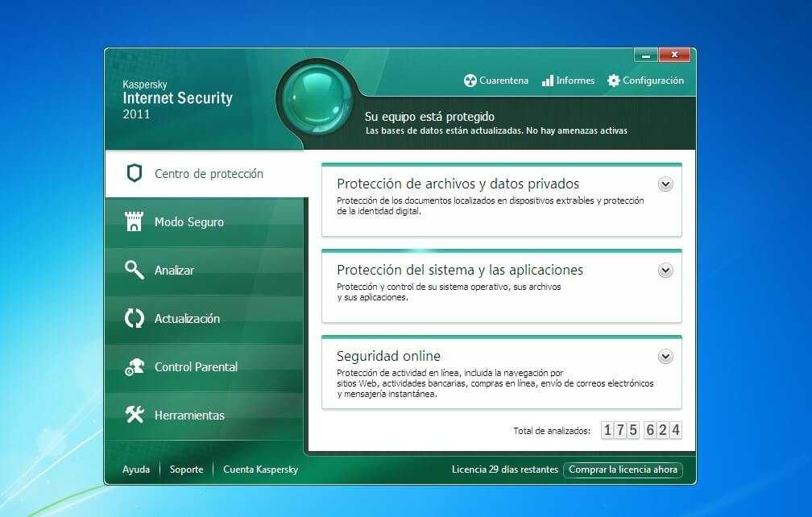
Task: Select the Centro de protección tab
Action: click(x=206, y=173)
